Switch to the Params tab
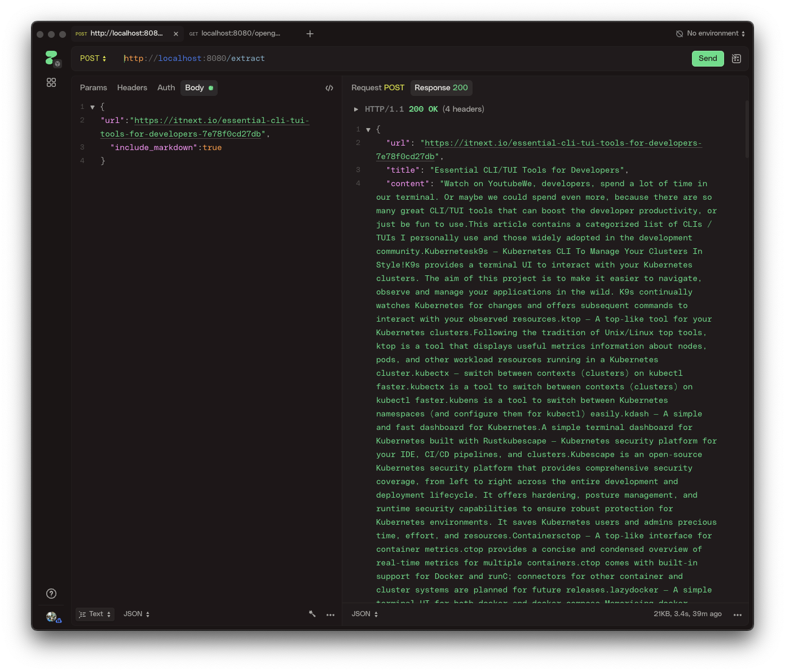This screenshot has width=785, height=672. (x=94, y=88)
